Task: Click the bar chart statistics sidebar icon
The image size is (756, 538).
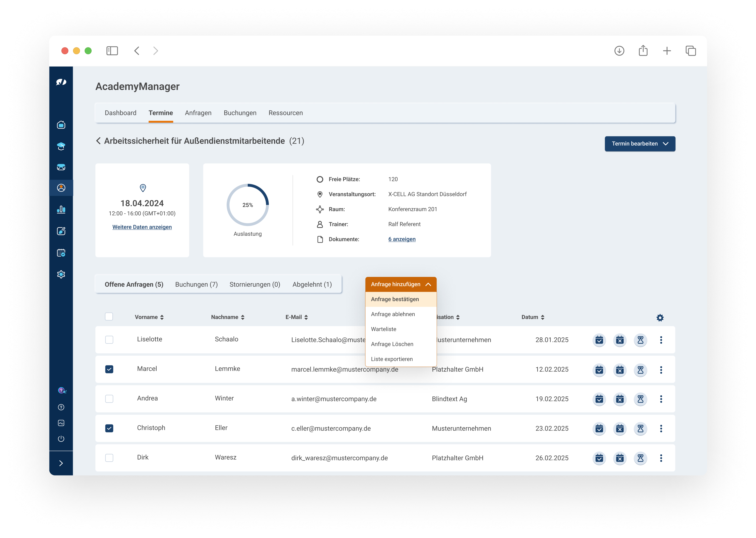Action: pyautogui.click(x=61, y=209)
